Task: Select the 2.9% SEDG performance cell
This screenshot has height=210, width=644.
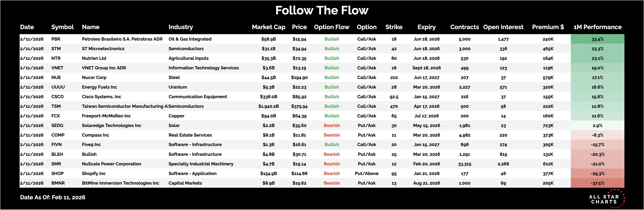Action: pyautogui.click(x=597, y=125)
